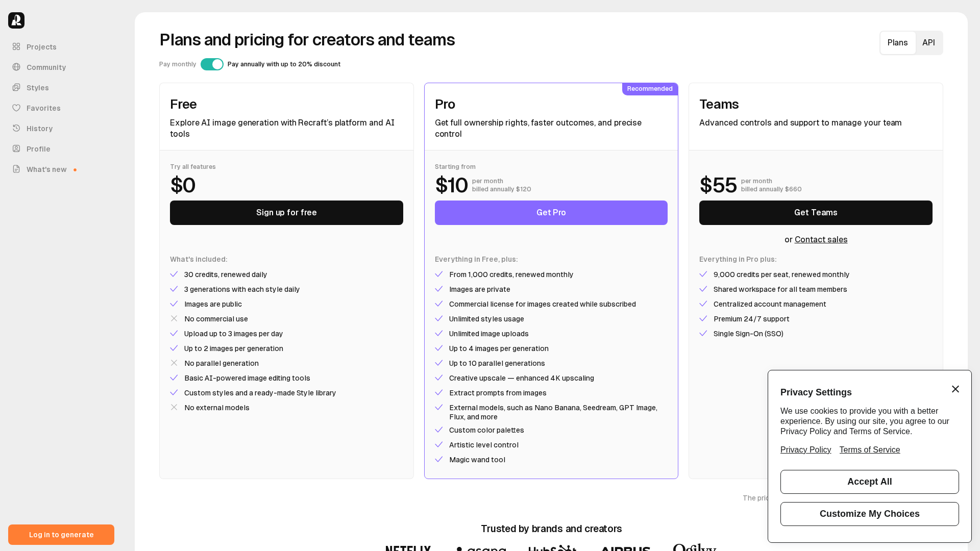Select the Plans tab

coord(897,43)
